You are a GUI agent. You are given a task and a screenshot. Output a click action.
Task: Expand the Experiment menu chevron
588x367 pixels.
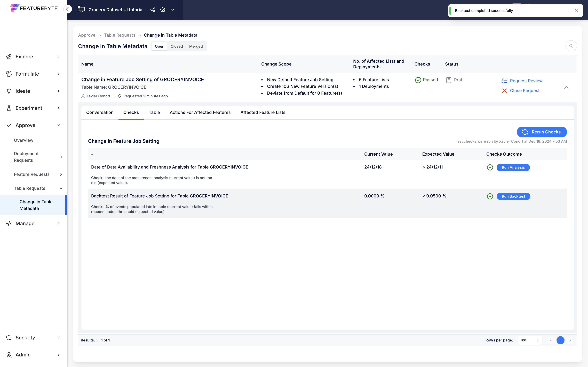click(59, 108)
